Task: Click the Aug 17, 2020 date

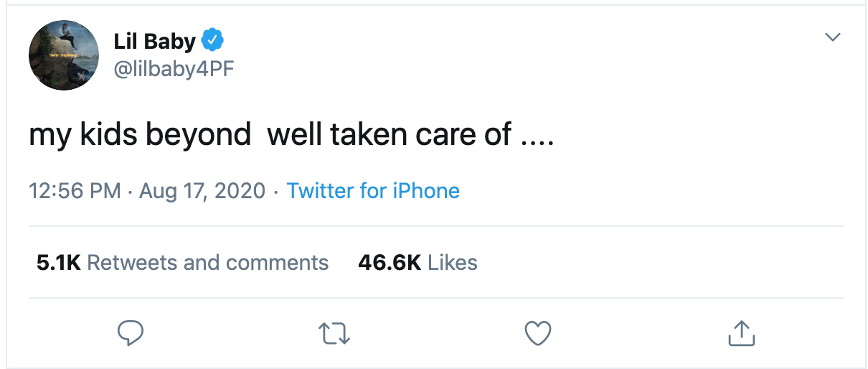Action: pos(202,191)
